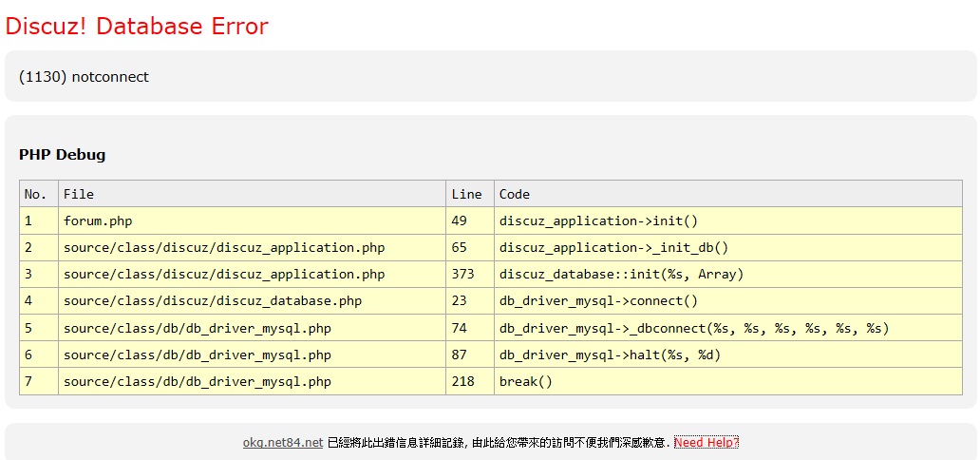Click db_driver_mysql.php file in row 7
Image resolution: width=980 pixels, height=460 pixels.
[252, 381]
